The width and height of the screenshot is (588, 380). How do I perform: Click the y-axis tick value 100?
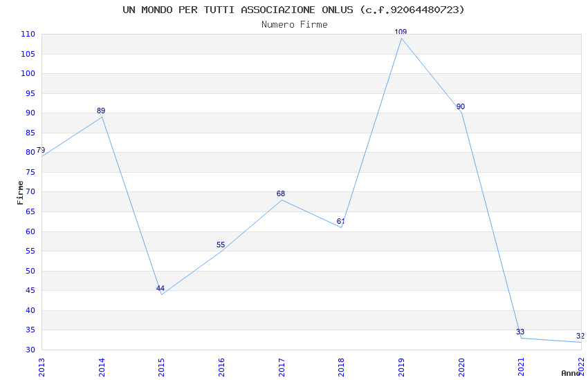tap(28, 73)
